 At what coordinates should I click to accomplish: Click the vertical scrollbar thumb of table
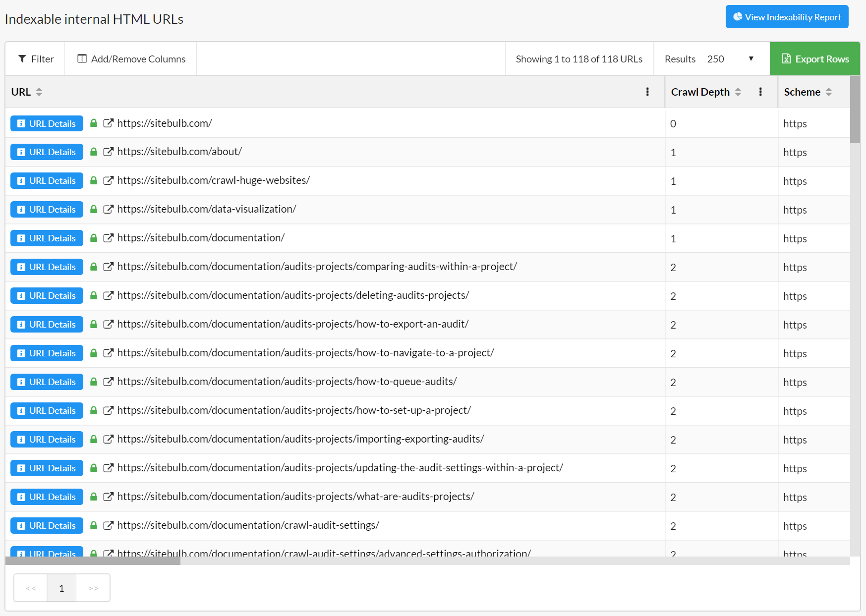855,110
